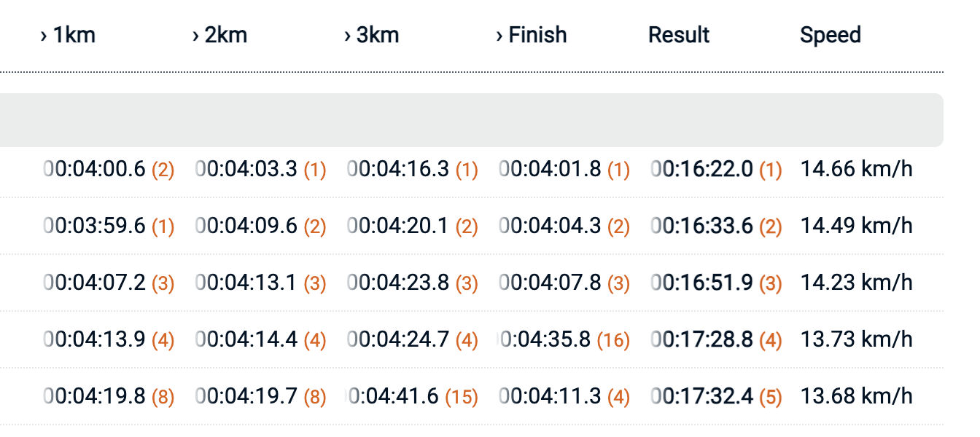Click the Speed column header
Image resolution: width=980 pixels, height=437 pixels.
tap(831, 35)
